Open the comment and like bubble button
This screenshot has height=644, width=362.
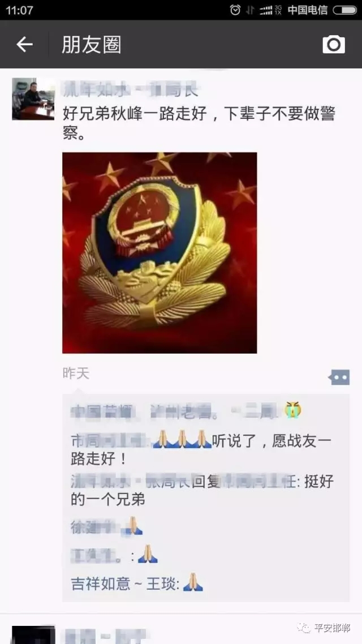339,377
